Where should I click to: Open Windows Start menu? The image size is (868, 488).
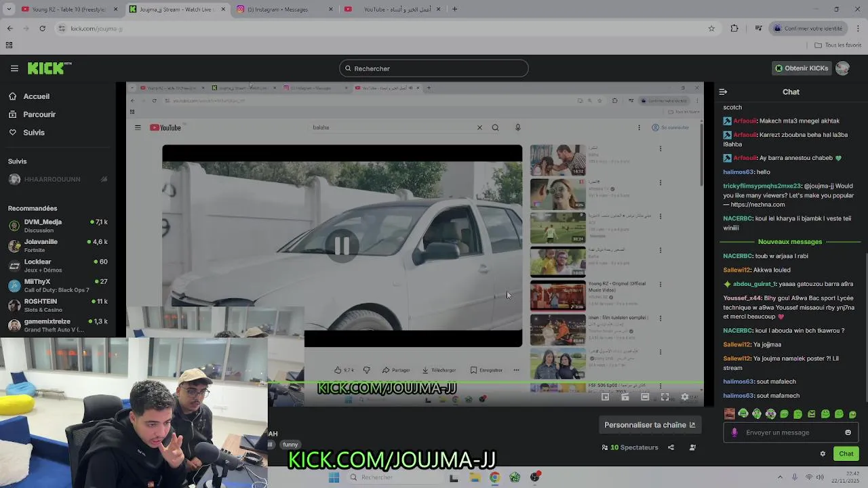[x=334, y=477]
